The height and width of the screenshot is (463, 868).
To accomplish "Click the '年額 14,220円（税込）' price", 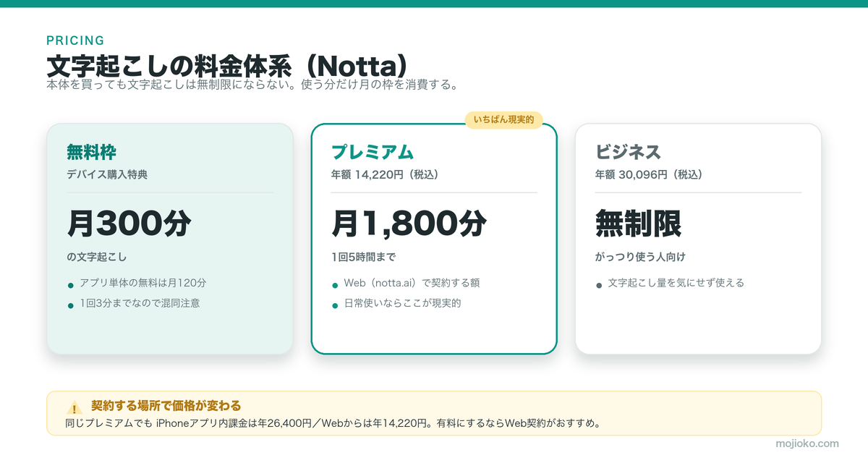I will (x=385, y=174).
